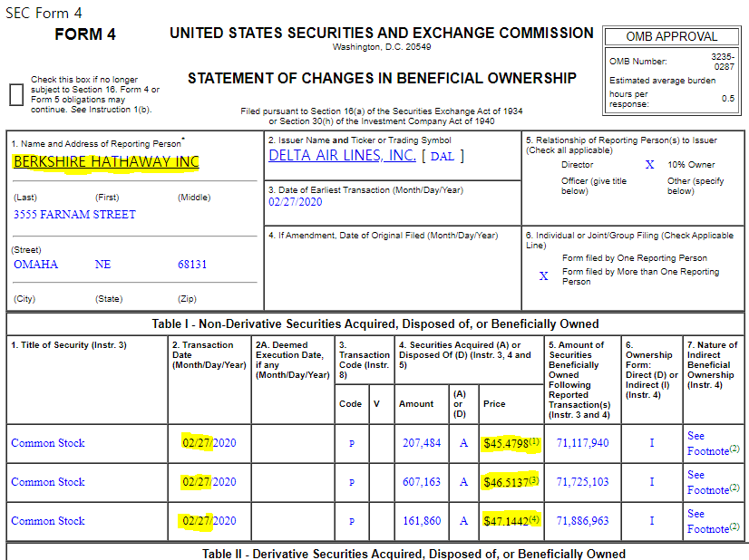Select the earliest transaction date 02/27/2020
This screenshot has height=560, width=749.
tap(296, 202)
